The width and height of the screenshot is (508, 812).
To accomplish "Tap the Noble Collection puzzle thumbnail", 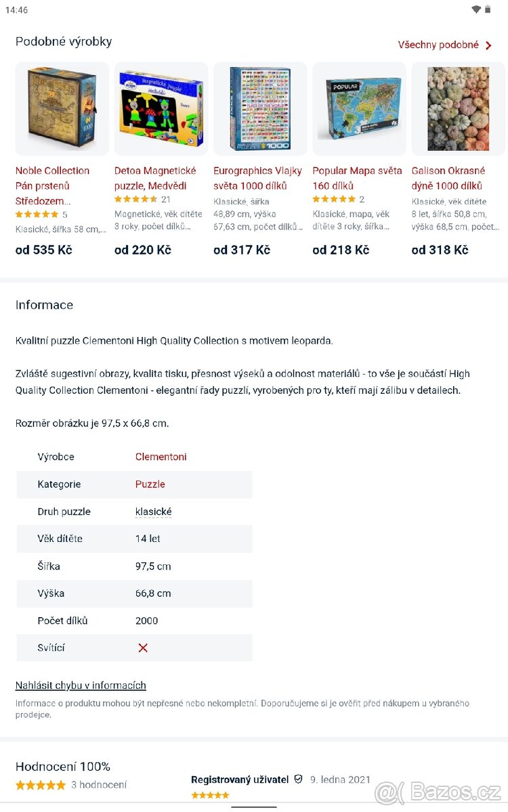I will [x=62, y=108].
